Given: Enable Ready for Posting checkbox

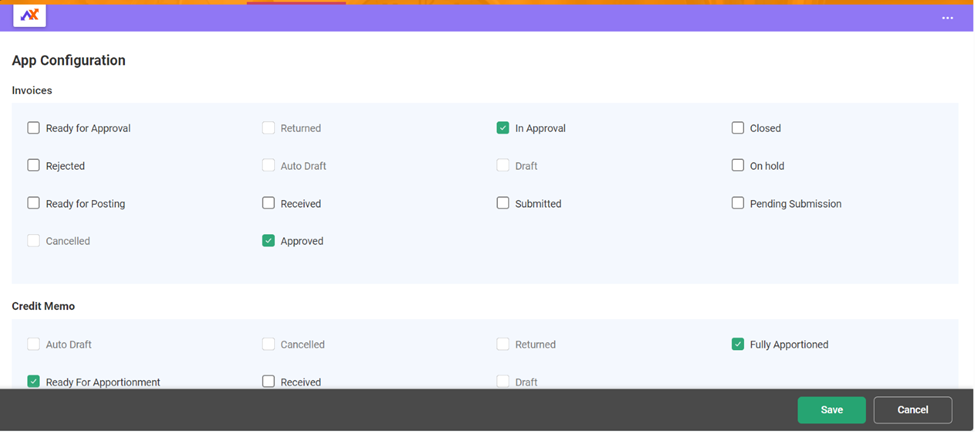Looking at the screenshot, I should 34,203.
